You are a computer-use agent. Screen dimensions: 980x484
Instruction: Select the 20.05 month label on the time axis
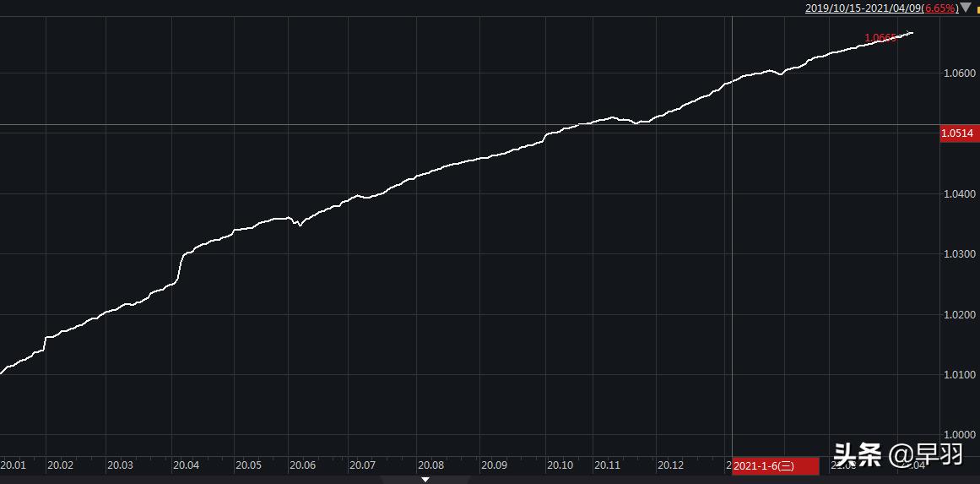[x=248, y=465]
